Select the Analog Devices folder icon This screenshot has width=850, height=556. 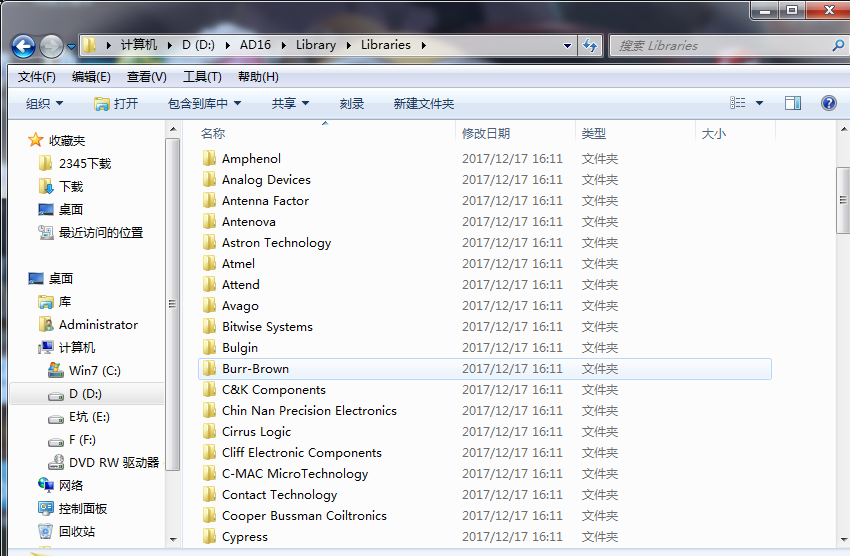coord(209,179)
